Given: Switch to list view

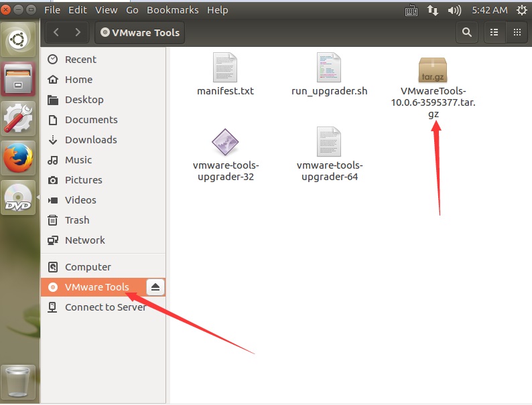Looking at the screenshot, I should point(494,32).
